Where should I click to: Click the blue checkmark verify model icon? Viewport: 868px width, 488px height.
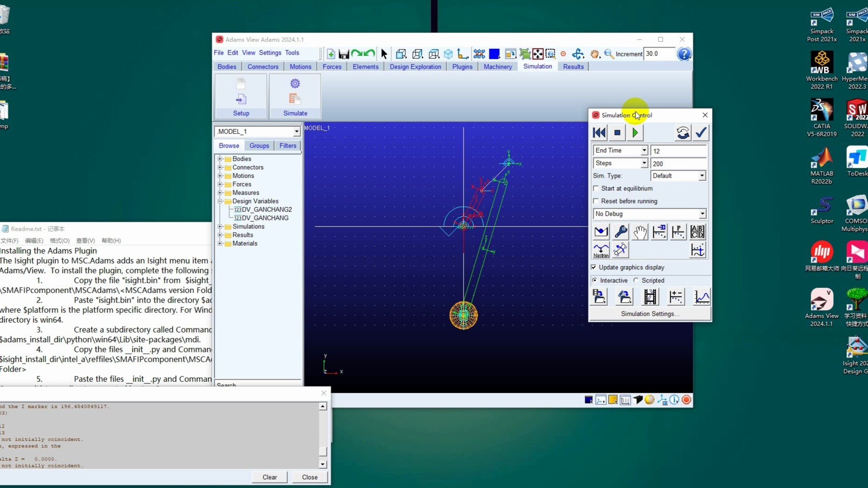pos(701,133)
